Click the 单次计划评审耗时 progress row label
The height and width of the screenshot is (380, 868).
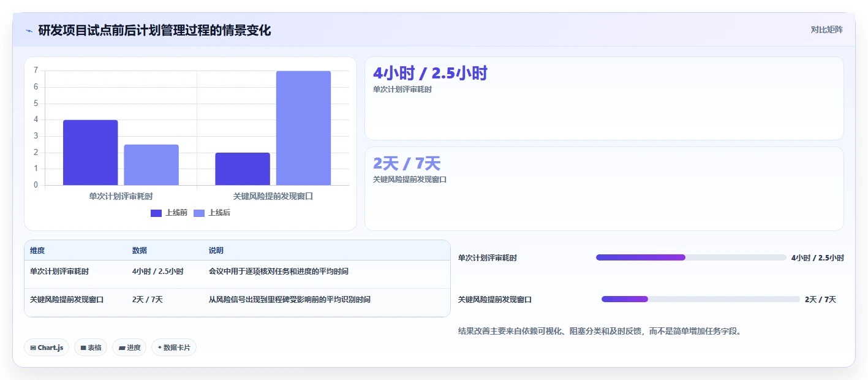[x=488, y=258]
